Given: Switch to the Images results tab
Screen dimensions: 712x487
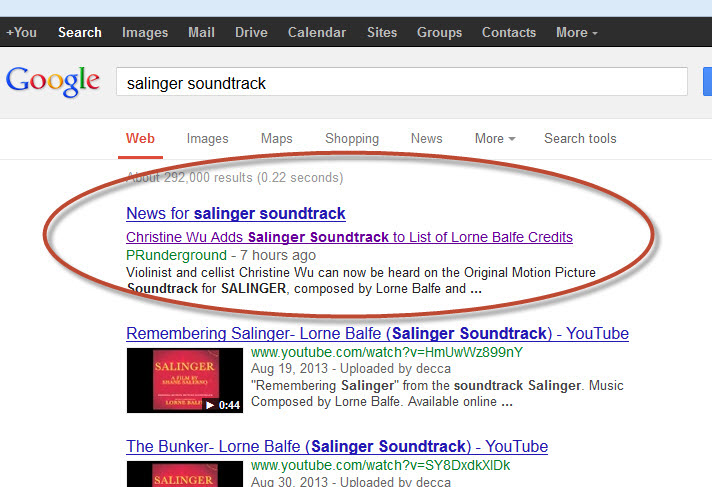Looking at the screenshot, I should [x=208, y=138].
